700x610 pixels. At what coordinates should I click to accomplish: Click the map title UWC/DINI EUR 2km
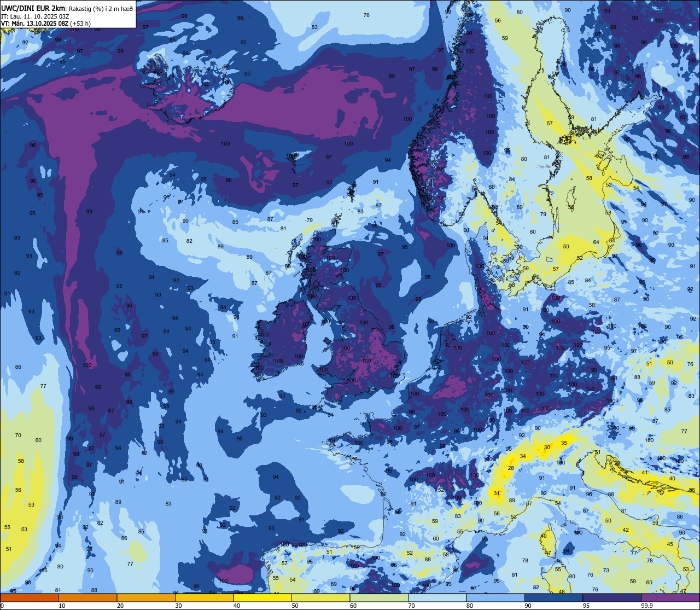[x=33, y=8]
